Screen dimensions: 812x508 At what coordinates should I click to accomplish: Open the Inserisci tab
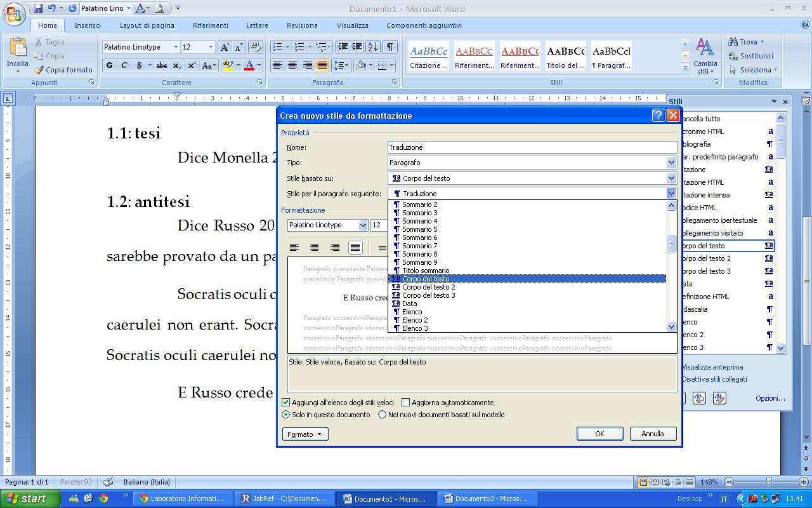[88, 25]
